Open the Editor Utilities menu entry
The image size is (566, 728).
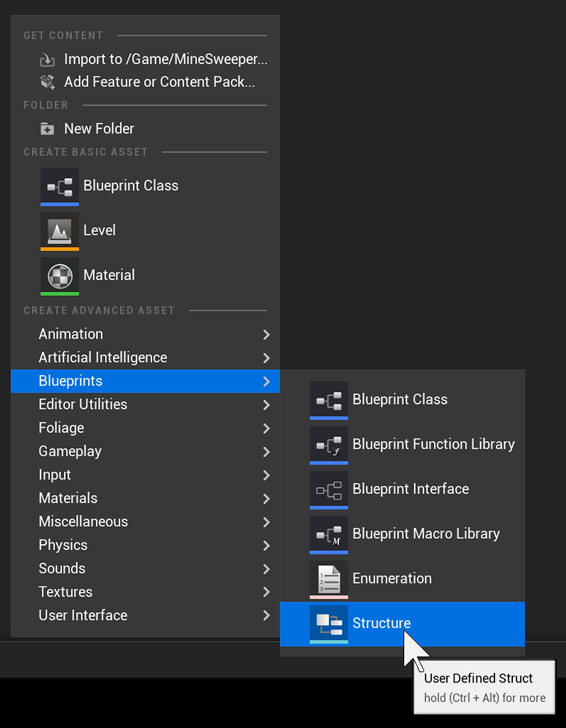pos(145,404)
